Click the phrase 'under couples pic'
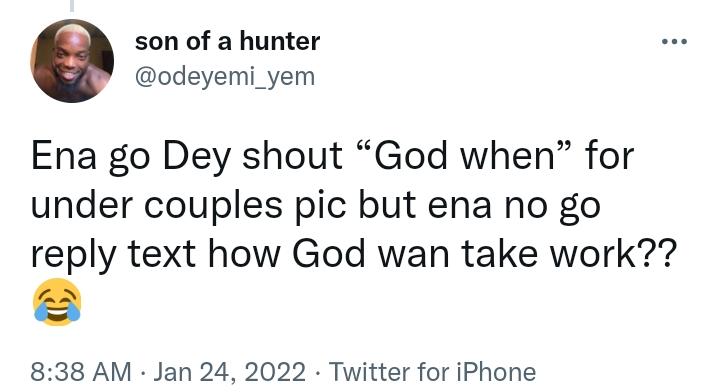Screen dimensions: 720x392 (x=188, y=207)
